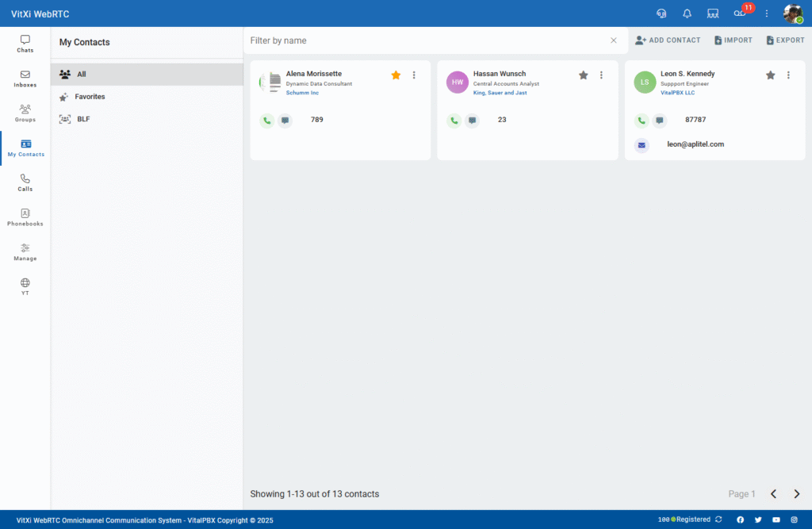Viewport: 812px width, 529px height.
Task: Start chat with Hassan Wunsch via message icon
Action: coord(472,121)
